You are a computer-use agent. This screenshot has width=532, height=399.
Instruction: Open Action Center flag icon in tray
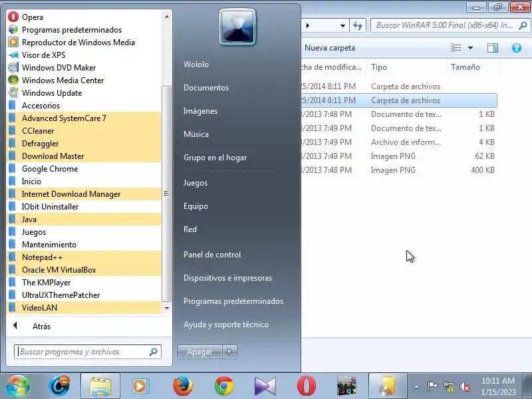coord(432,386)
